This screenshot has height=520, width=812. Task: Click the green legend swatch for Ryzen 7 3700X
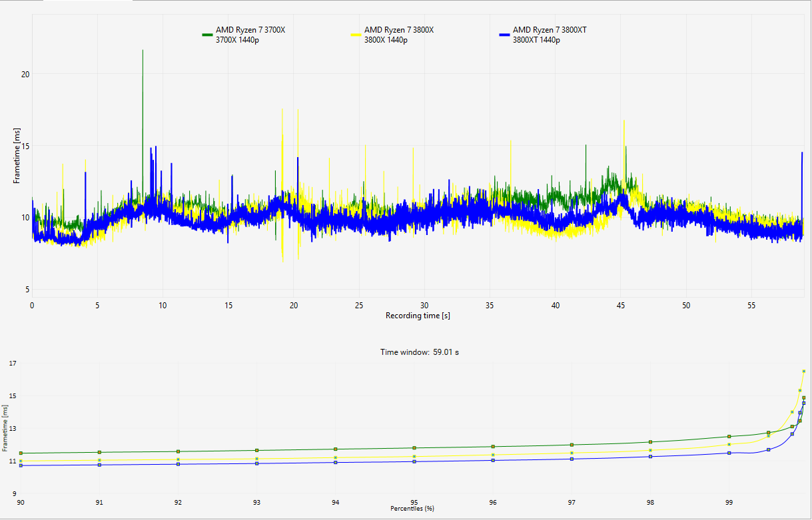208,33
